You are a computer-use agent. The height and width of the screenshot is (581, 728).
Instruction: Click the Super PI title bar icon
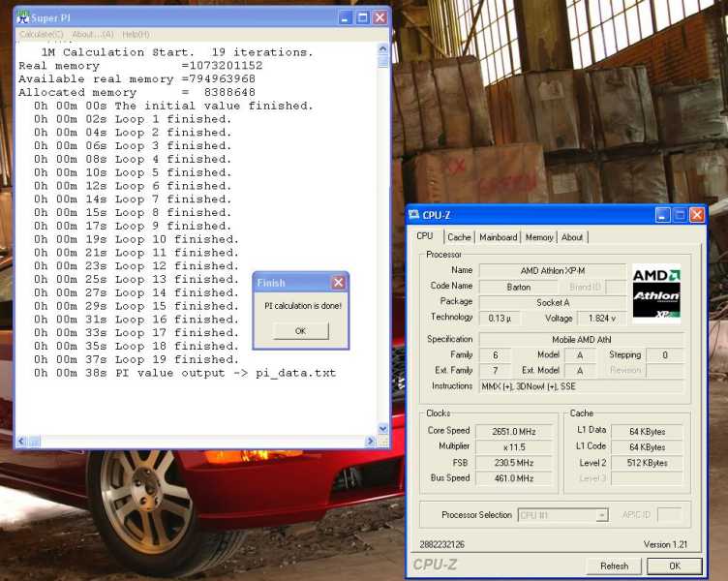click(23, 17)
